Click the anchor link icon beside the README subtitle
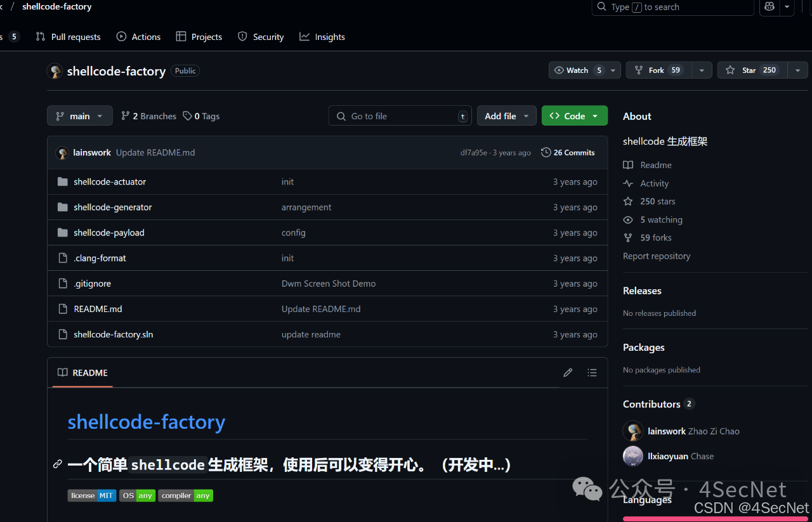The image size is (812, 522). 58,464
